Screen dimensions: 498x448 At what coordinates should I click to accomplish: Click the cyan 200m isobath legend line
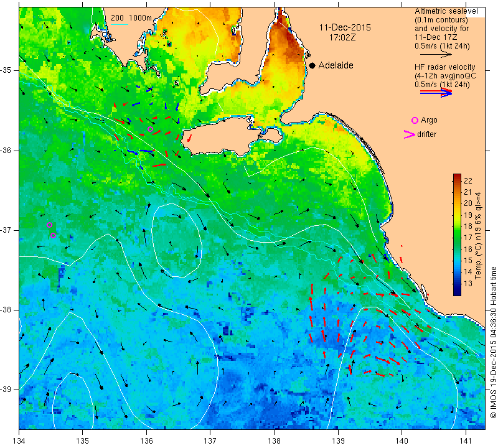tap(120, 24)
